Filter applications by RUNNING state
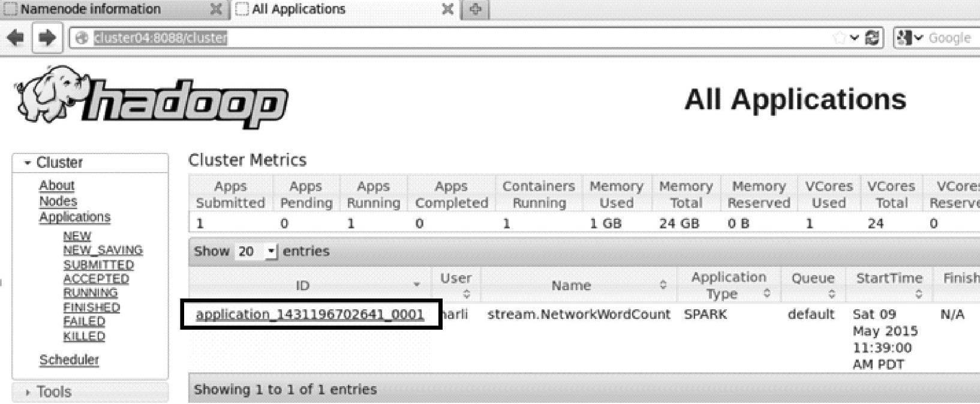This screenshot has width=980, height=404. click(x=91, y=293)
